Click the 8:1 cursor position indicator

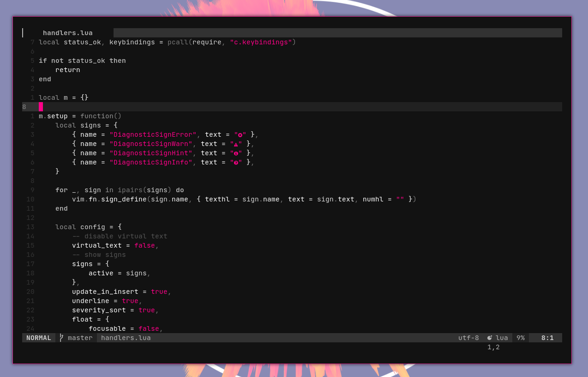[547, 338]
